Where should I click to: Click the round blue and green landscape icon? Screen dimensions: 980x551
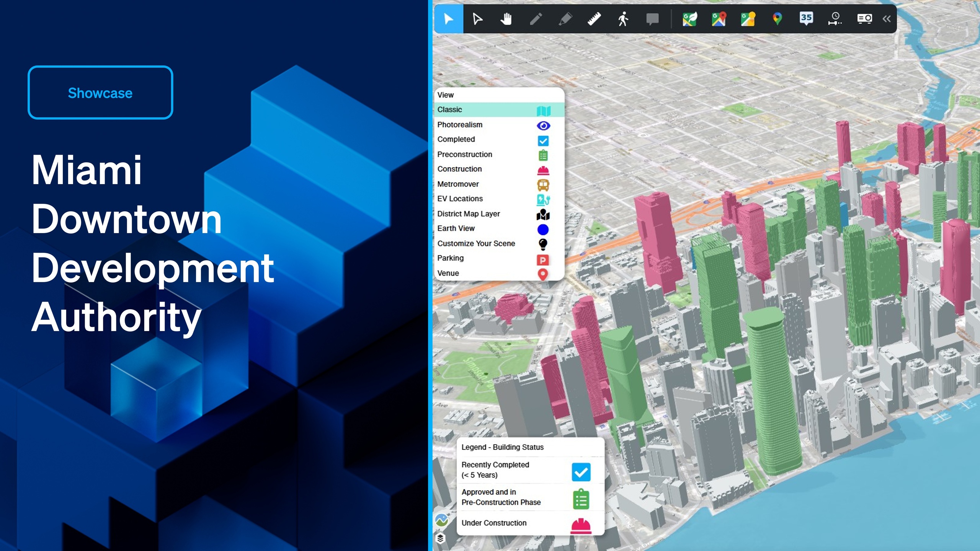pyautogui.click(x=441, y=520)
